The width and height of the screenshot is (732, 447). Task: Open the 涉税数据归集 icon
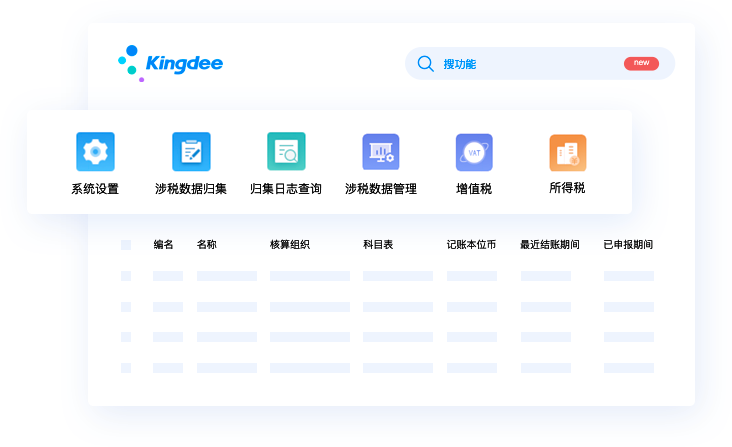coord(190,152)
